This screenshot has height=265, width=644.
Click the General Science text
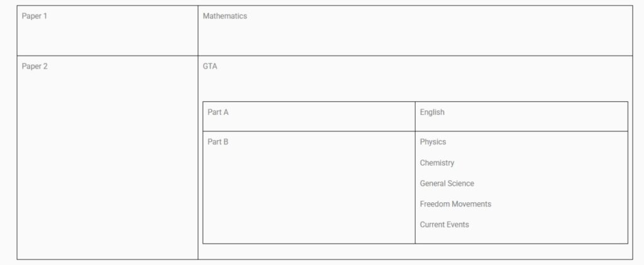[447, 183]
